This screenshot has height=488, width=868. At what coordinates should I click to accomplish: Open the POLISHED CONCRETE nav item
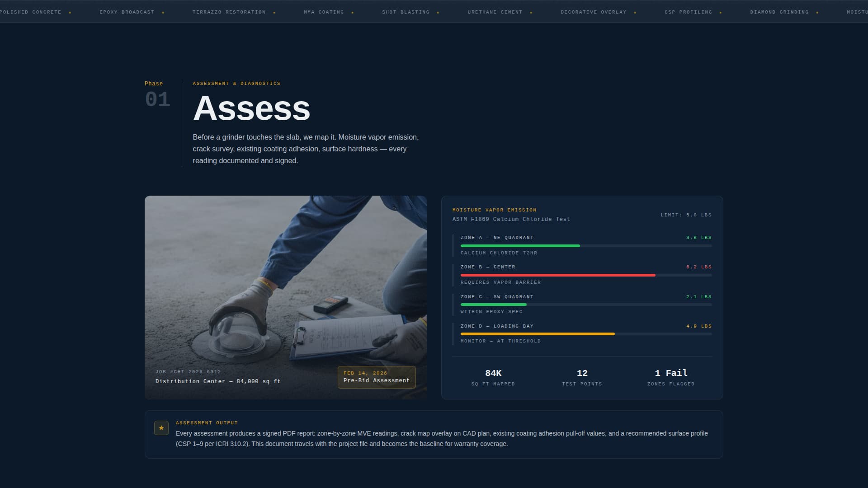(x=30, y=12)
